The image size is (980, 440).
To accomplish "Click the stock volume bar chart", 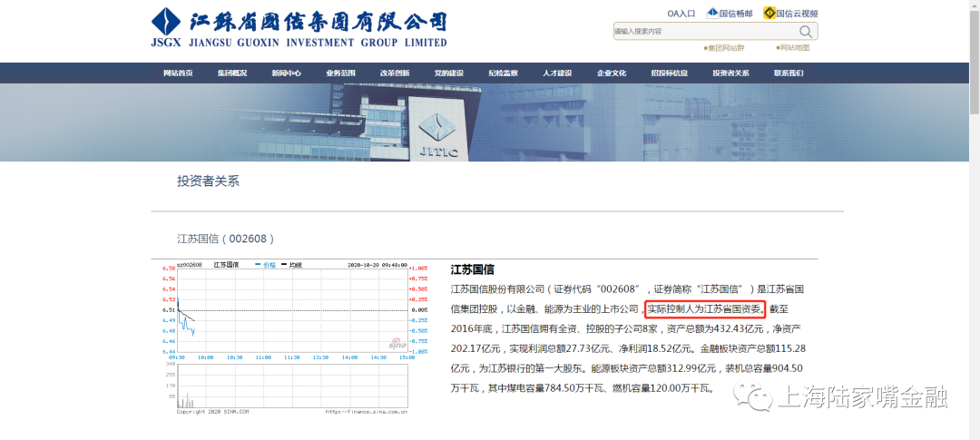I will (292, 386).
